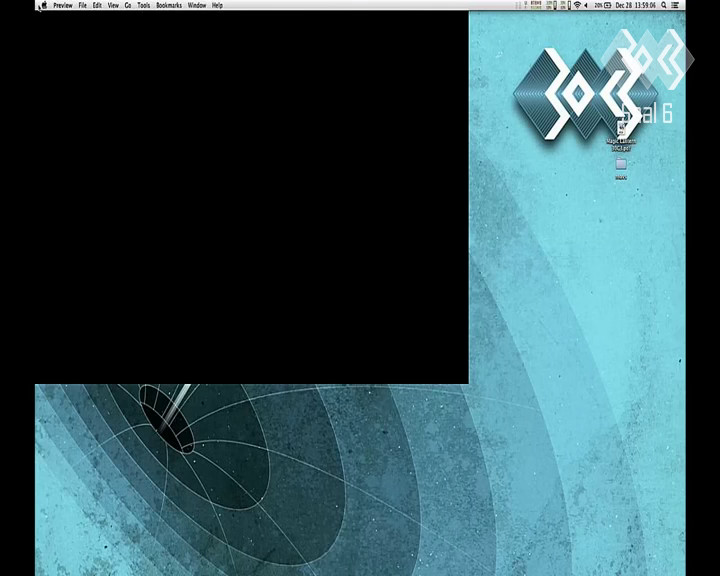The width and height of the screenshot is (720, 576).
Task: Click the Wi-Fi status icon
Action: click(x=577, y=5)
